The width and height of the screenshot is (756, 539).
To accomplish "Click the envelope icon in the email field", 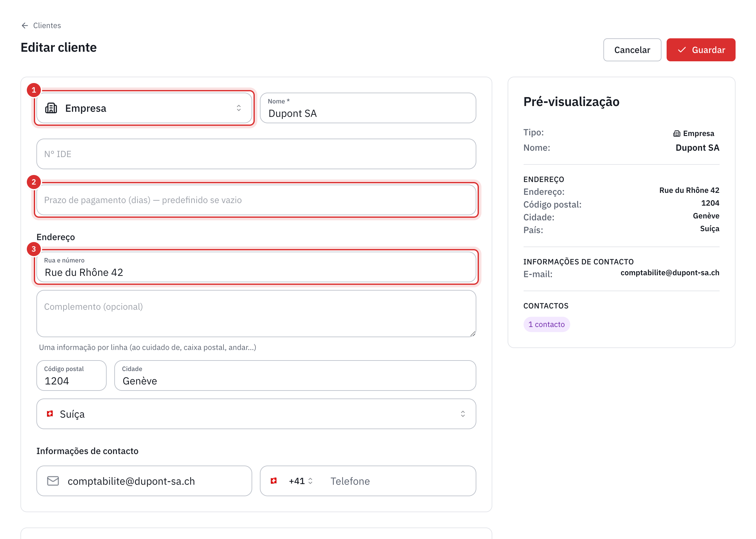I will coord(53,481).
